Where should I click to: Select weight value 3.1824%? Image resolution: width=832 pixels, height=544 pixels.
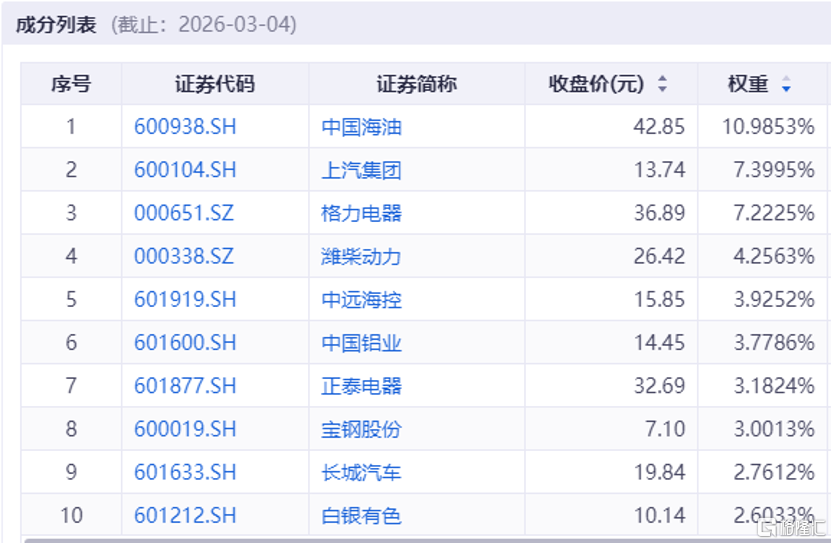pos(774,386)
